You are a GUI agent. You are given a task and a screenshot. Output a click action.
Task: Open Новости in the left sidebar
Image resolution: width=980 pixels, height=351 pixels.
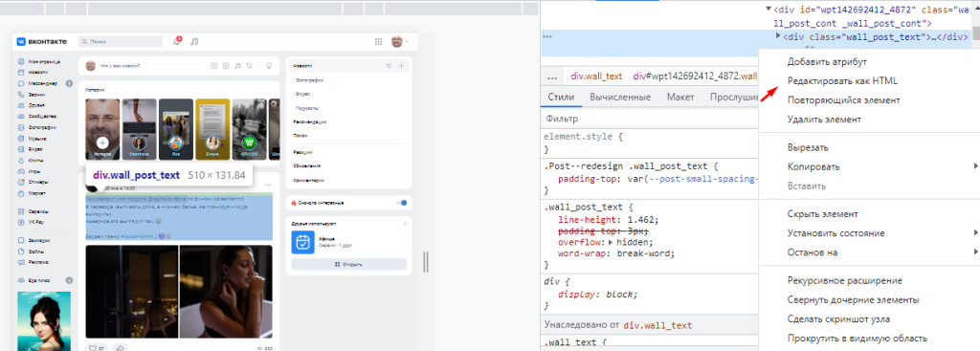coord(33,73)
